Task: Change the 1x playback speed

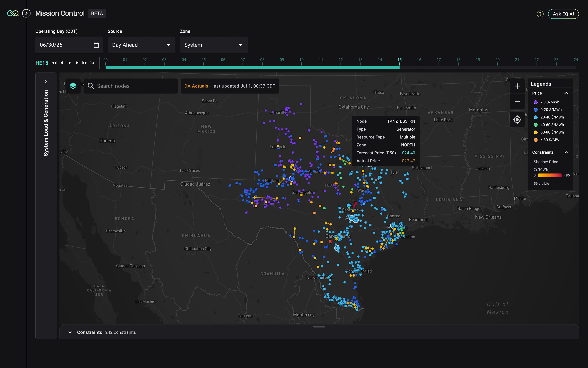Action: pos(92,63)
